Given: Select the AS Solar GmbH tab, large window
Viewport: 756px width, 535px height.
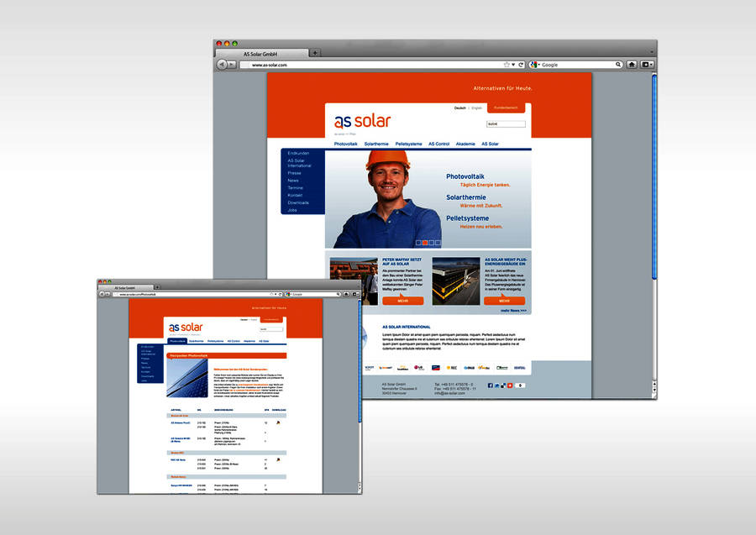Looking at the screenshot, I should (263, 54).
